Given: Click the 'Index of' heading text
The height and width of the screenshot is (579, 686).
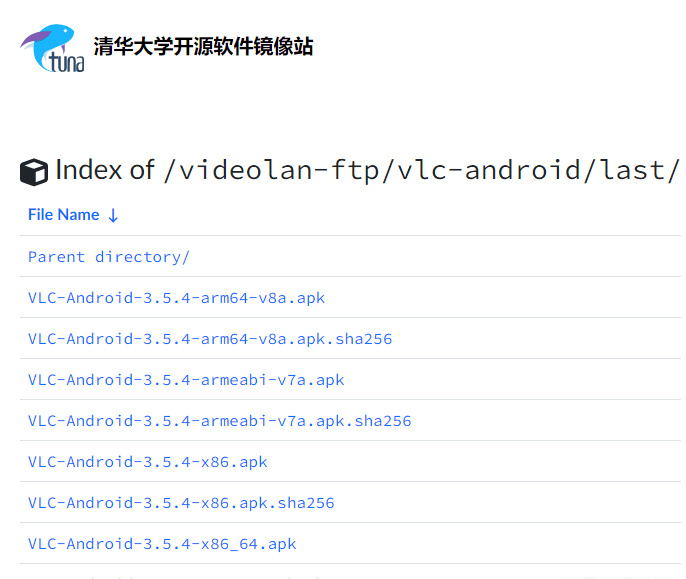Looking at the screenshot, I should coord(104,170).
